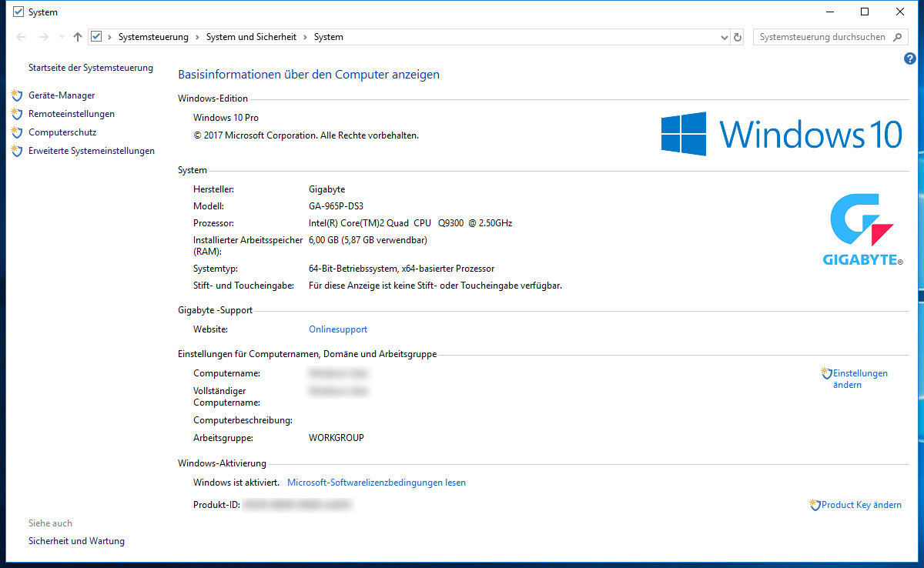Viewport: 924px width, 568px height.
Task: Open the Onlinesupport website link
Action: (338, 329)
